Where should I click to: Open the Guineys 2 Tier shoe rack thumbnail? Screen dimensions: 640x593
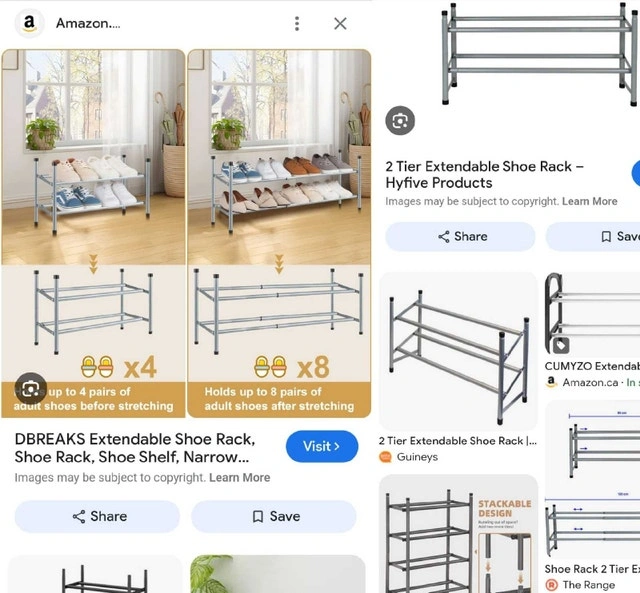click(458, 352)
